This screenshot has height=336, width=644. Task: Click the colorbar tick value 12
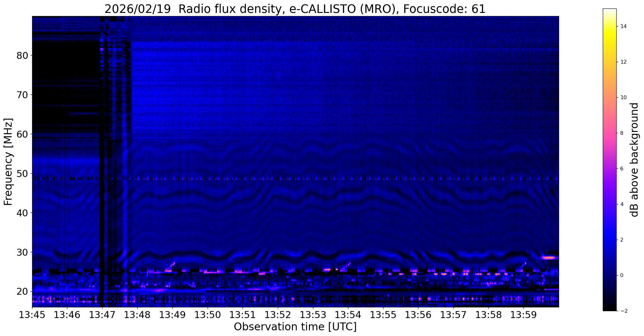click(x=623, y=62)
